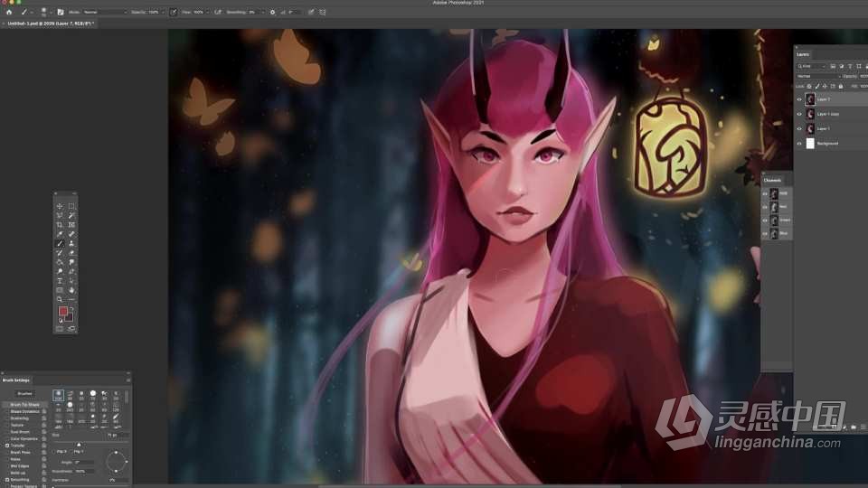The image size is (868, 488).
Task: Select the Pen tool
Action: click(71, 272)
